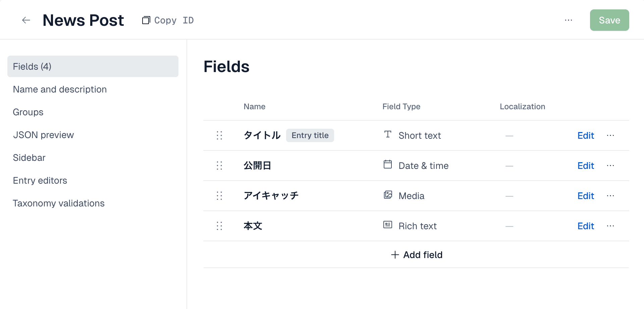Viewport: 644px width, 309px height.
Task: Open the overflow menu for アイキャッチ row
Action: (610, 196)
